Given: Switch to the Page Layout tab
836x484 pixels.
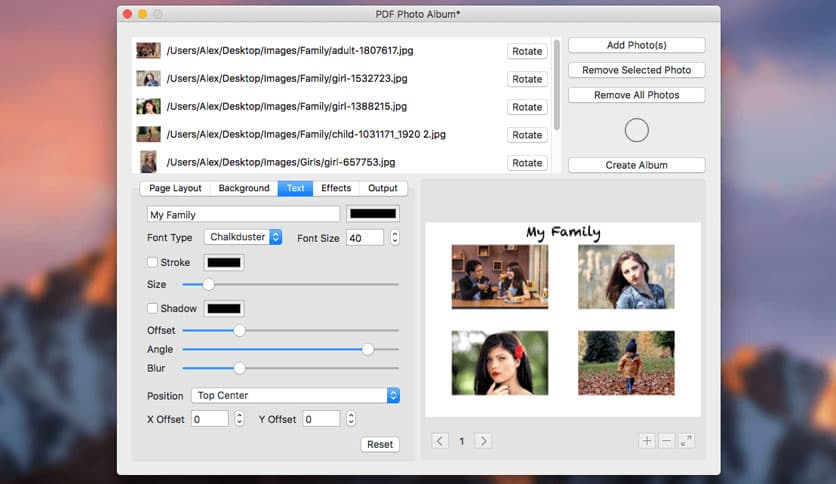Looking at the screenshot, I should pos(175,188).
